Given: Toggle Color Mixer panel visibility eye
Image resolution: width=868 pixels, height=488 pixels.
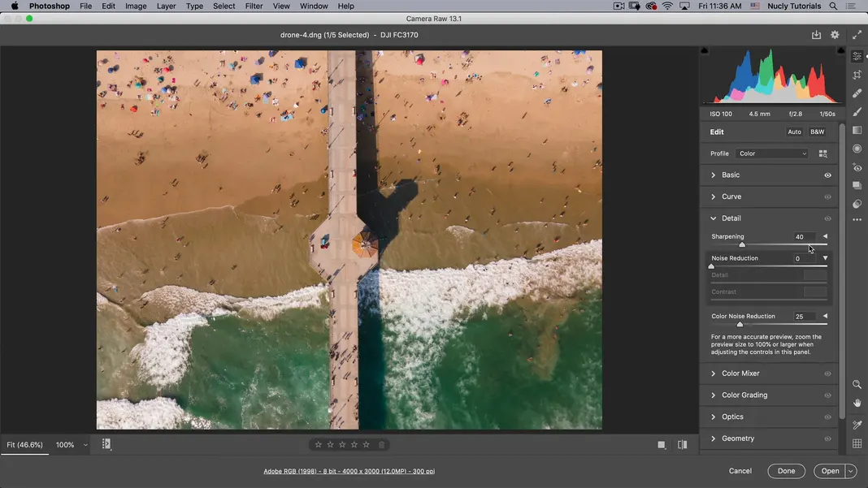Looking at the screenshot, I should (x=827, y=374).
